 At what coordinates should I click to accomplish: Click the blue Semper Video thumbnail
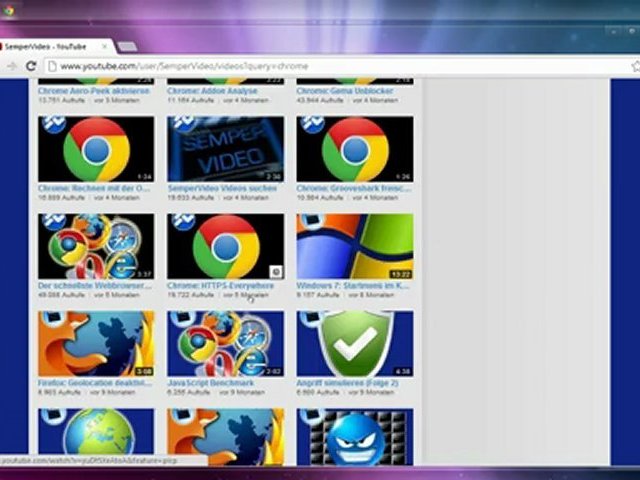[x=225, y=148]
